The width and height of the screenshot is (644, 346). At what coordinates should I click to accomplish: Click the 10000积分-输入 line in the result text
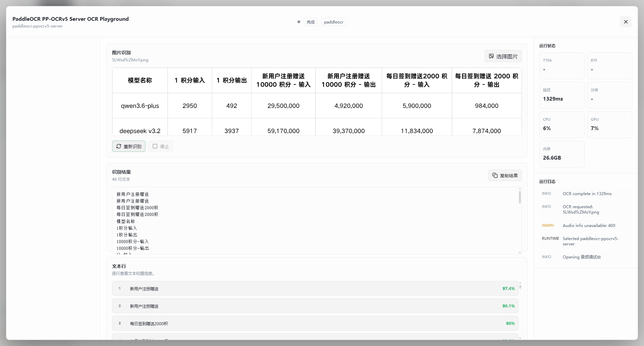tap(132, 241)
